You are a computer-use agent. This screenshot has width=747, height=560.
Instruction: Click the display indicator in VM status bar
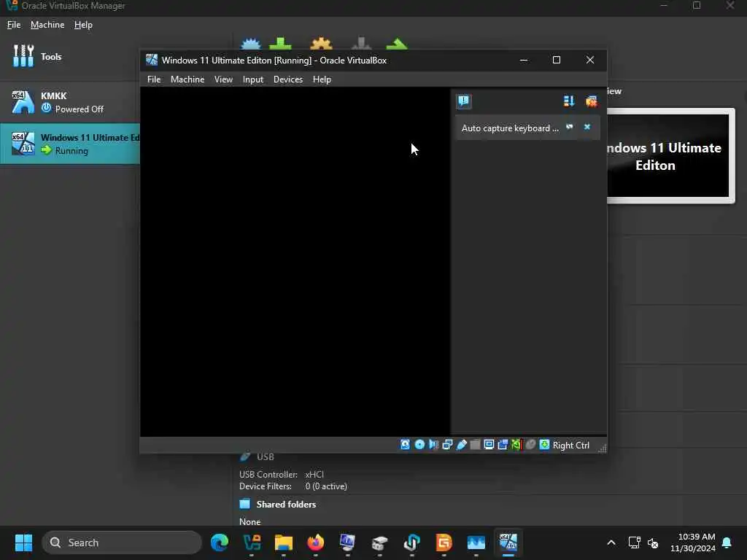tap(489, 445)
